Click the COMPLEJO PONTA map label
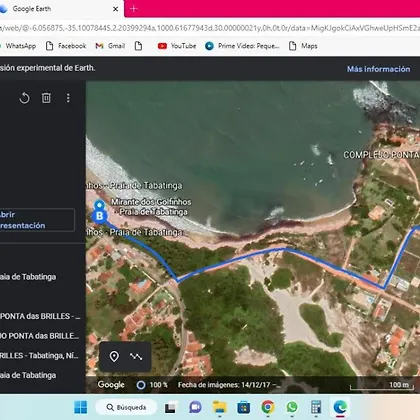420x420 pixels. point(381,155)
